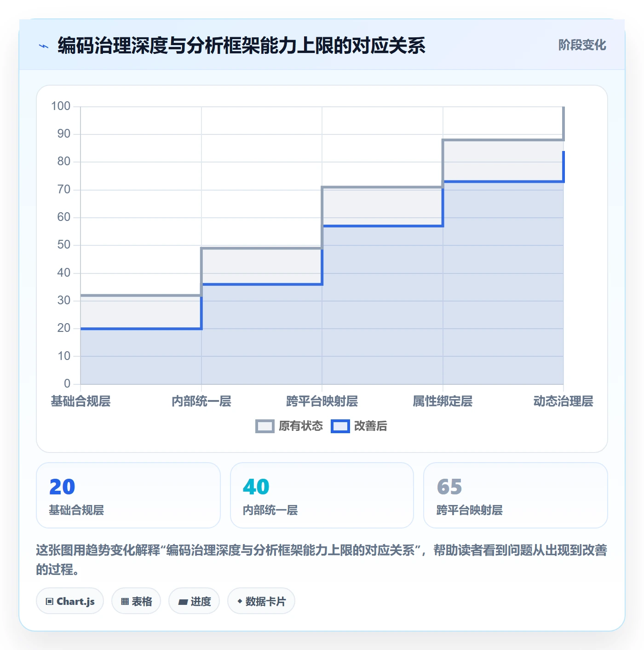Click the y-axis value 50
Viewport: 644px width, 650px height.
(64, 245)
